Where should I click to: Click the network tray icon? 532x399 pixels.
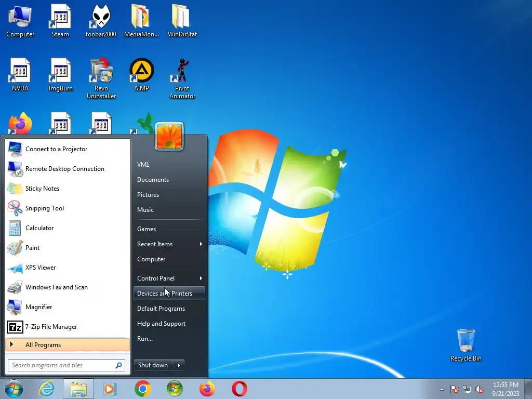pos(467,389)
